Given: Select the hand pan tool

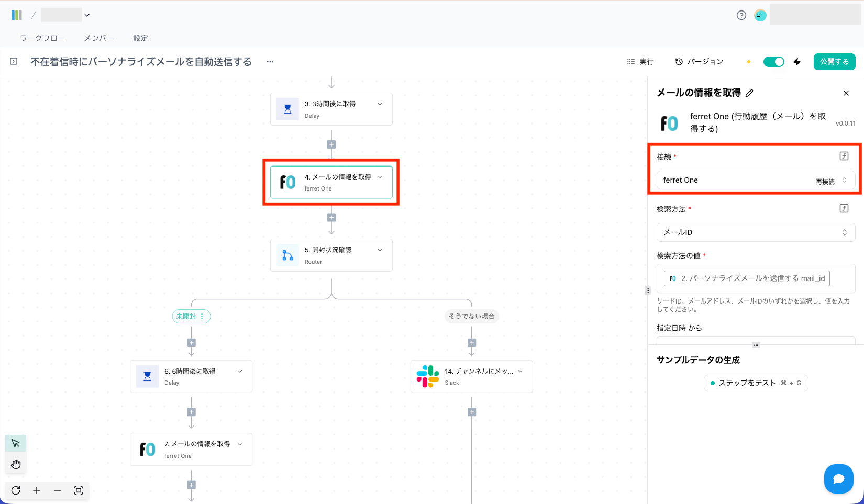Looking at the screenshot, I should point(16,464).
